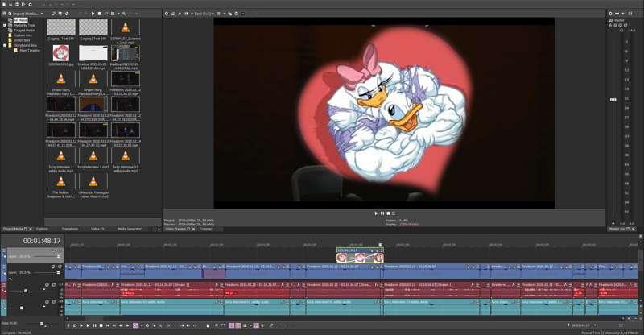Solo the red audio track
644x335 pixels.
point(53,284)
